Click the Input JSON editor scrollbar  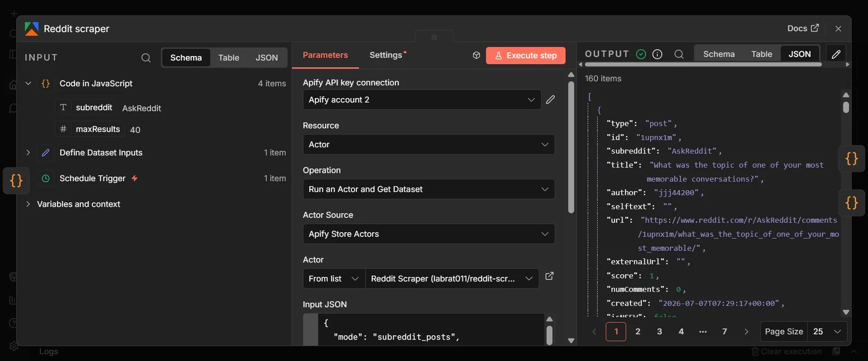click(549, 335)
